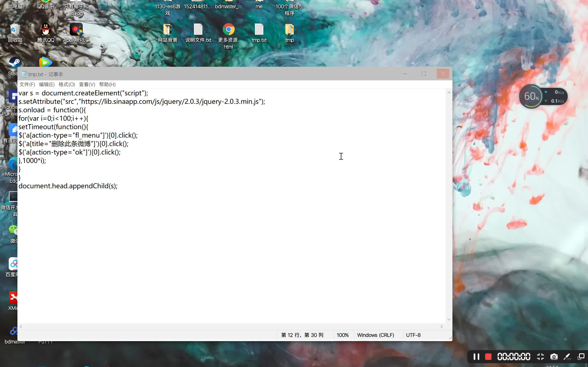This screenshot has height=367, width=588.
Task: Click the recorder window overlay icon
Action: [x=581, y=357]
